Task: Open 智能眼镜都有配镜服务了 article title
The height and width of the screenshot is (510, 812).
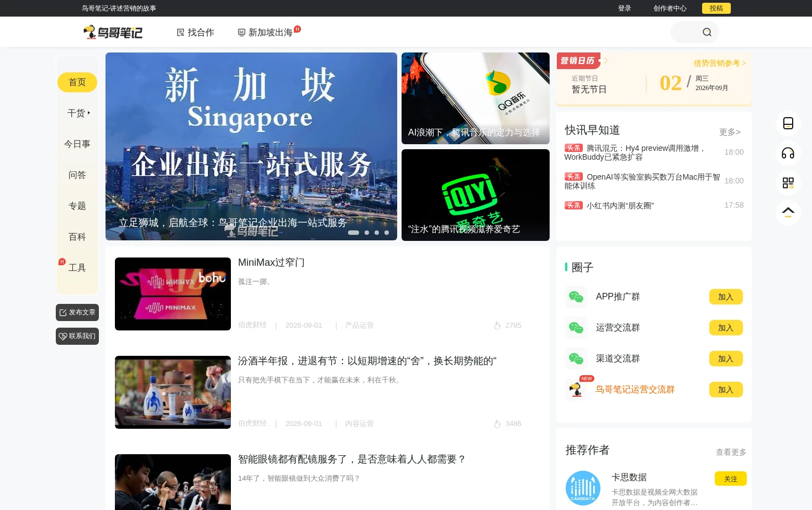Action: (352, 459)
